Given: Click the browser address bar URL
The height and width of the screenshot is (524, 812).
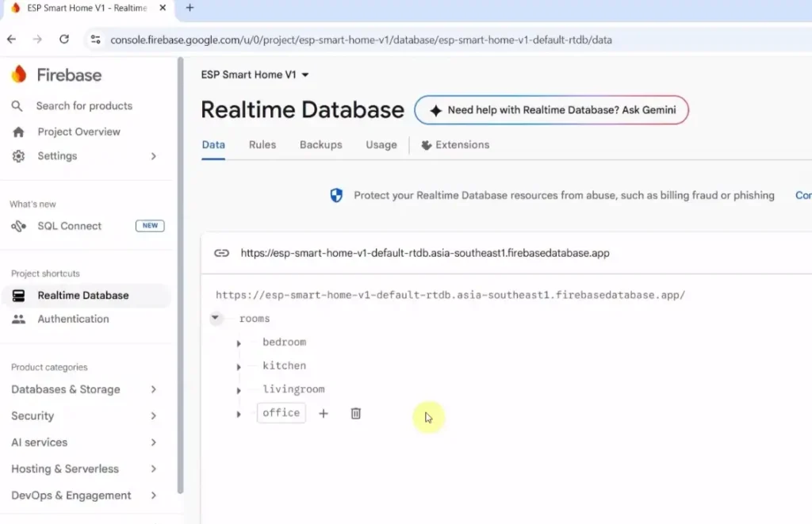Looking at the screenshot, I should [361, 40].
